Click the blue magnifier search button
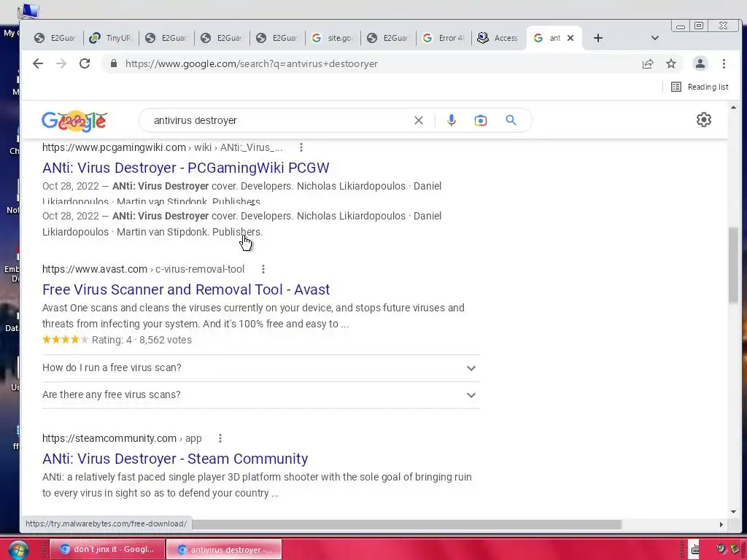The height and width of the screenshot is (560, 747). [x=511, y=120]
